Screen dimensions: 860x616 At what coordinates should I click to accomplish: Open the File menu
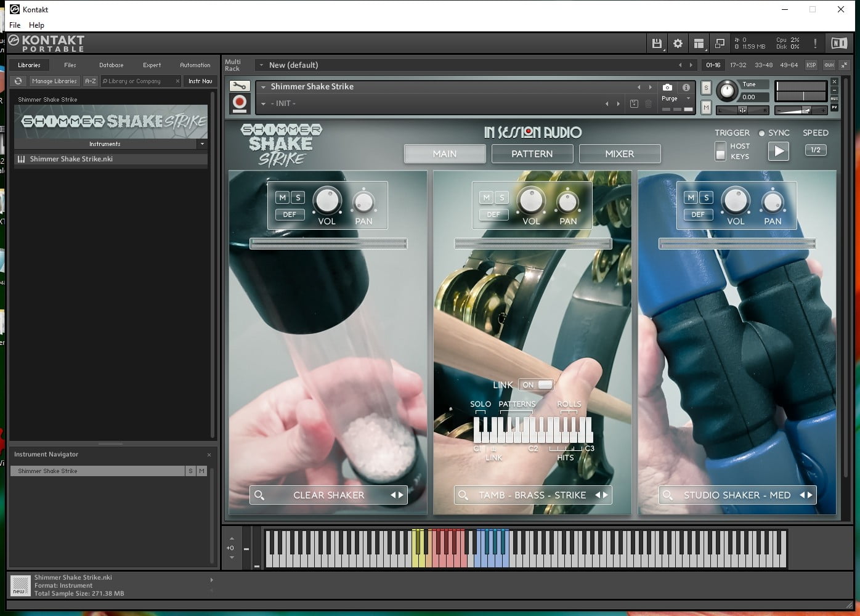15,25
